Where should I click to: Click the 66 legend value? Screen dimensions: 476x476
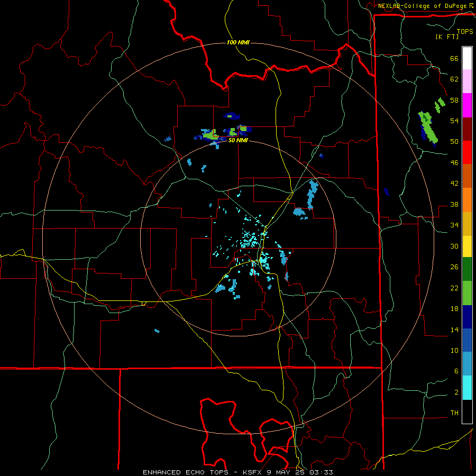[454, 58]
